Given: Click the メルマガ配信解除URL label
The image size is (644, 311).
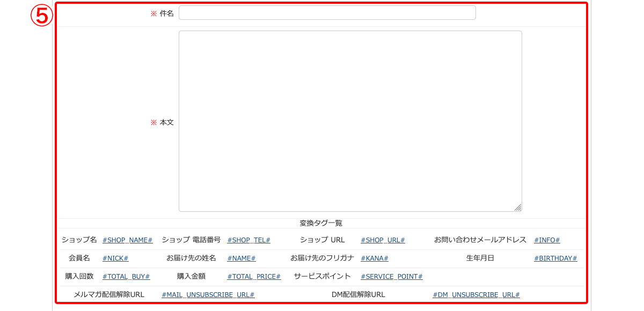Looking at the screenshot, I should [109, 294].
